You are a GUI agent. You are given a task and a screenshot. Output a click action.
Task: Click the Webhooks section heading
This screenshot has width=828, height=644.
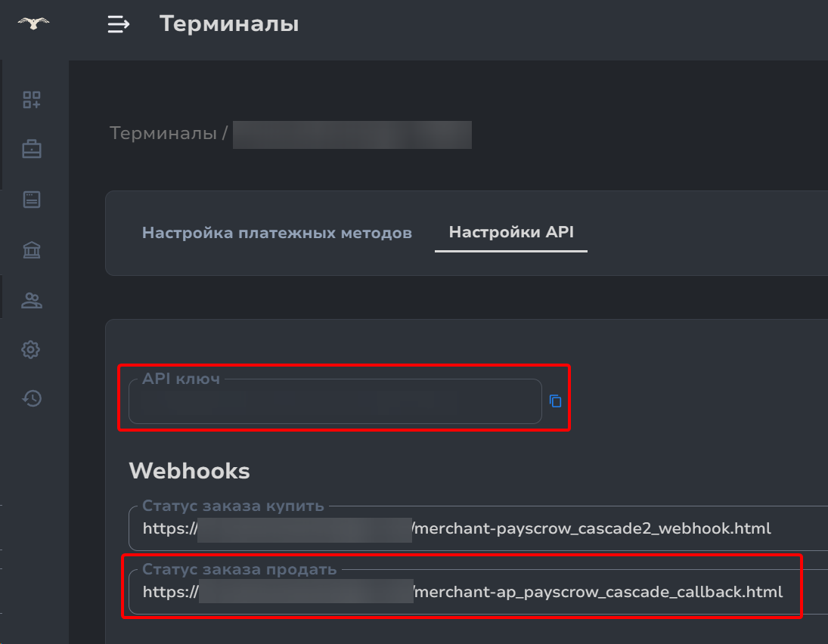coord(189,471)
